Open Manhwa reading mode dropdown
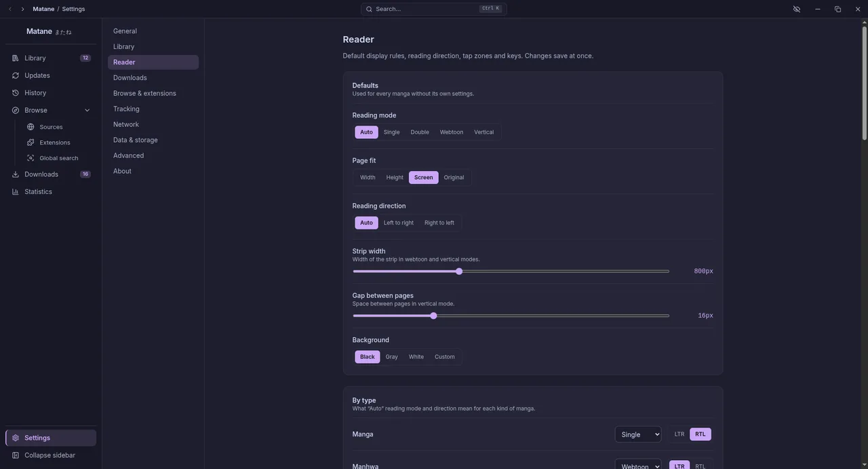Image resolution: width=868 pixels, height=469 pixels. click(x=638, y=465)
